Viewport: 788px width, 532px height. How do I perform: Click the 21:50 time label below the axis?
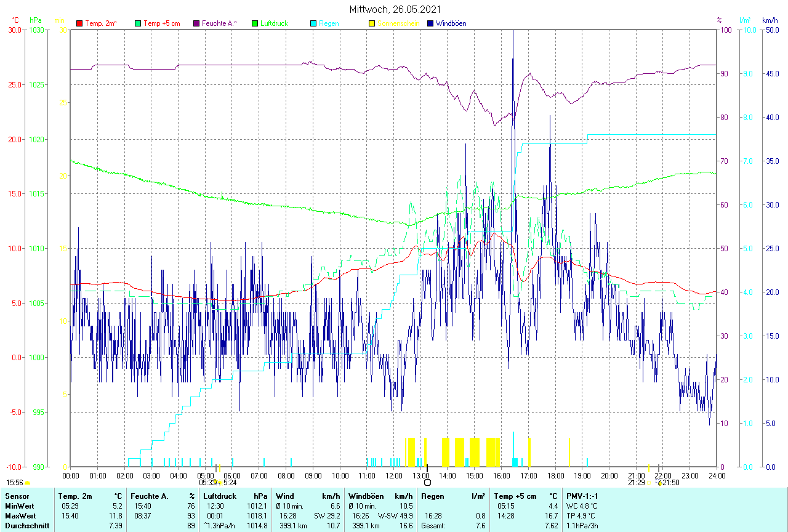[672, 483]
